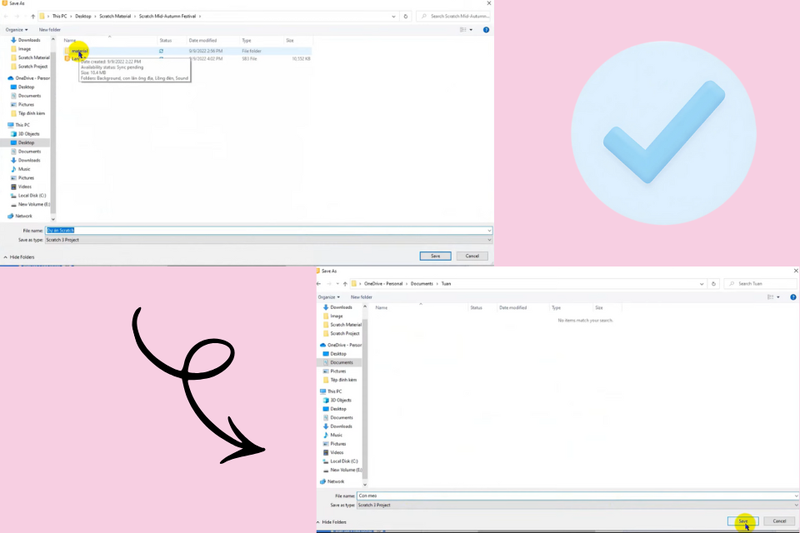The width and height of the screenshot is (800, 533).
Task: Click the Search Tuan box
Action: [761, 284]
